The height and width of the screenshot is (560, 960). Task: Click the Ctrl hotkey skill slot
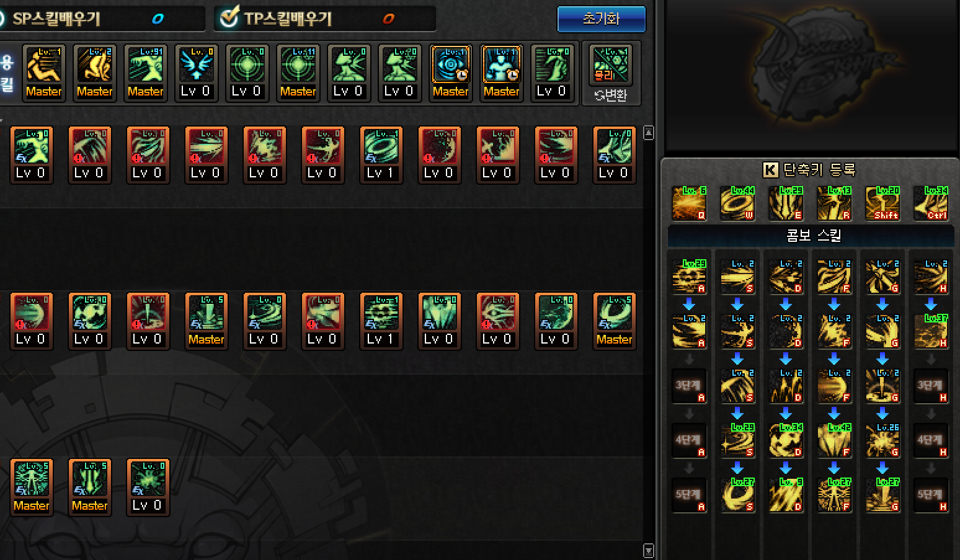[931, 203]
